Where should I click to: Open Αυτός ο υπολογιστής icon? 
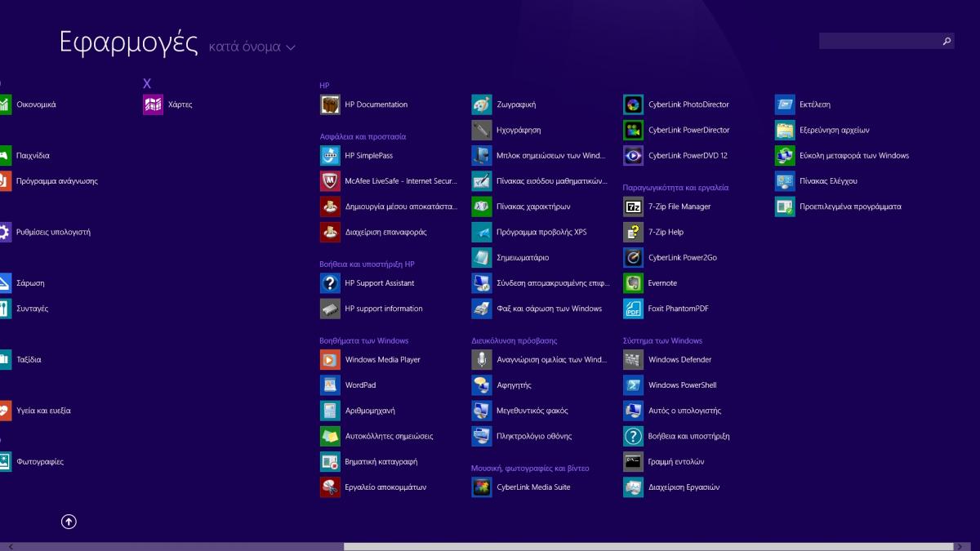coord(634,411)
